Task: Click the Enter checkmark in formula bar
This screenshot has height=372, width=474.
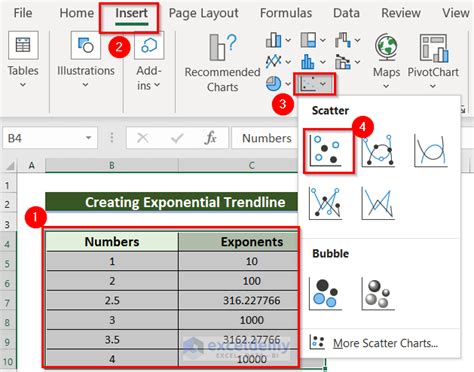Action: click(x=177, y=138)
